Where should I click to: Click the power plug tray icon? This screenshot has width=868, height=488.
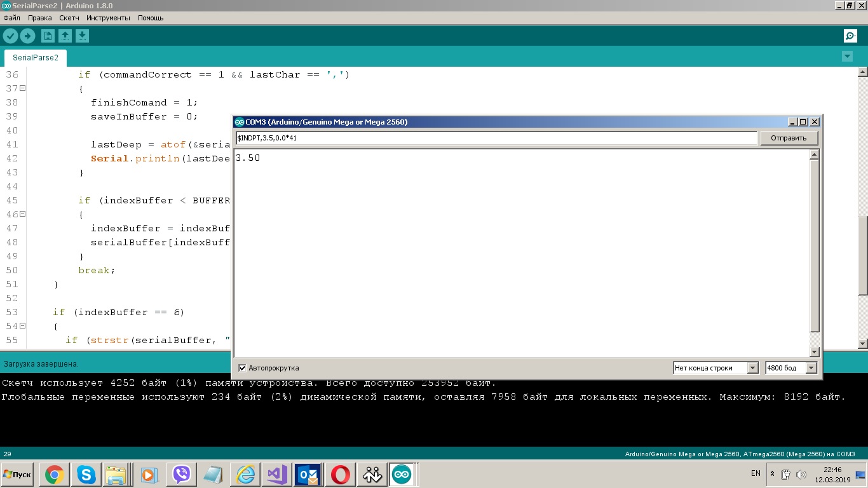pyautogui.click(x=786, y=474)
